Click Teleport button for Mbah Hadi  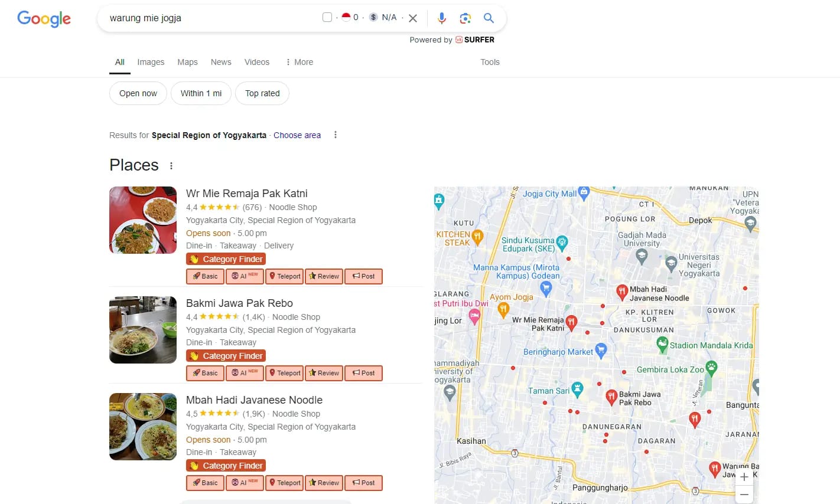(x=284, y=483)
